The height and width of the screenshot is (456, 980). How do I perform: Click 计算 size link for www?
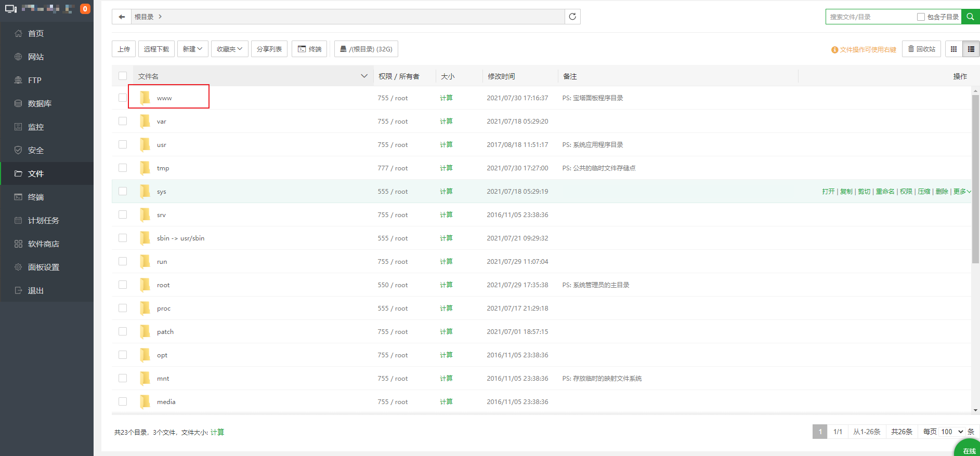point(446,98)
